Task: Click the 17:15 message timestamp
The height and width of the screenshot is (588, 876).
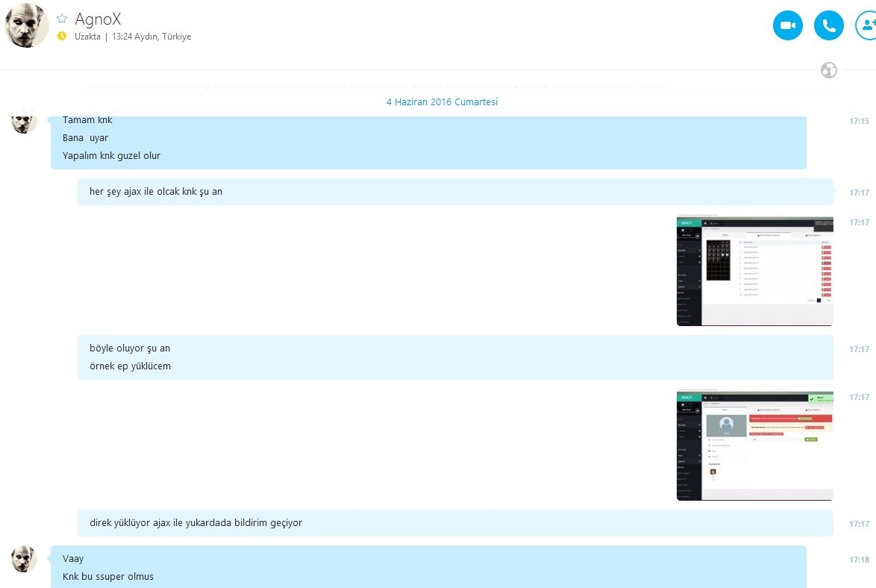Action: (860, 121)
